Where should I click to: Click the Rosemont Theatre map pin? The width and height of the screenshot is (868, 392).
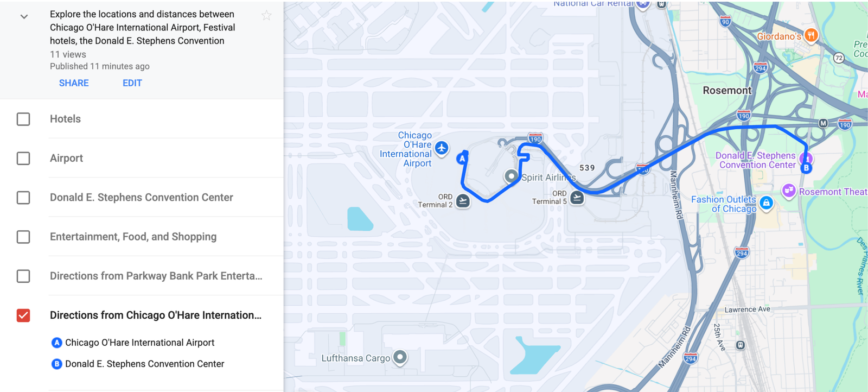(788, 191)
